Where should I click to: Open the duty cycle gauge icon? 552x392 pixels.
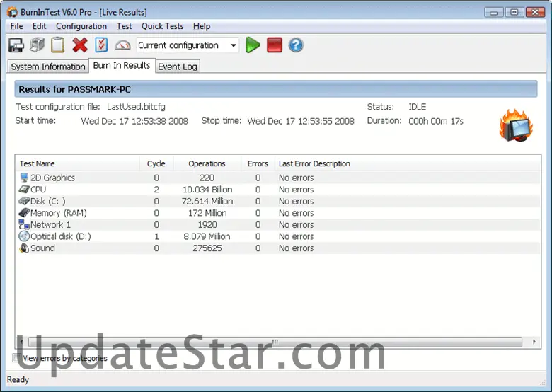pos(122,45)
